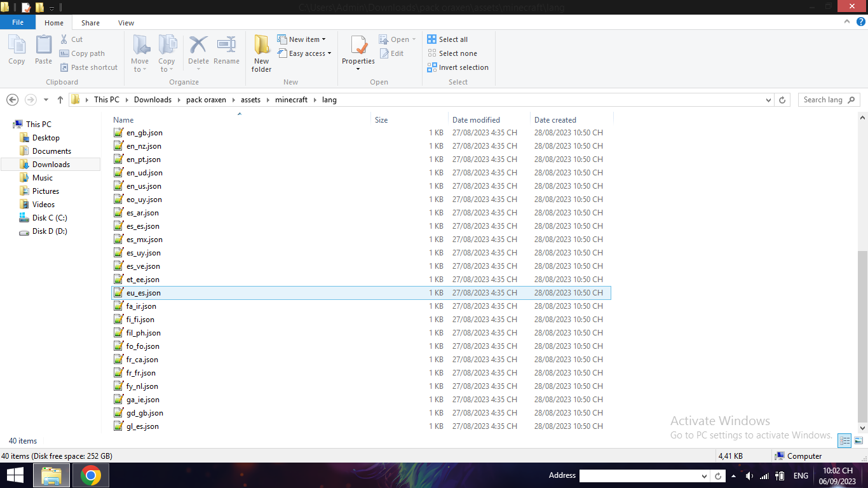Click Select all in ribbon
868x488 pixels.
447,39
